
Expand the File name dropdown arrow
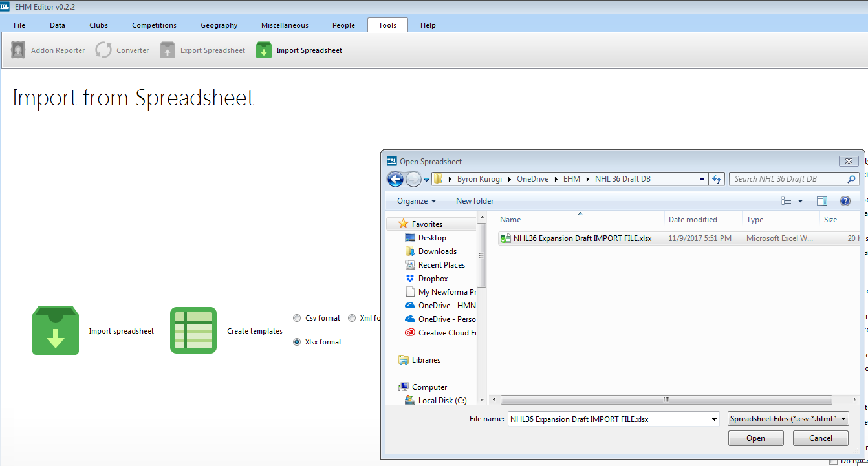pyautogui.click(x=714, y=419)
